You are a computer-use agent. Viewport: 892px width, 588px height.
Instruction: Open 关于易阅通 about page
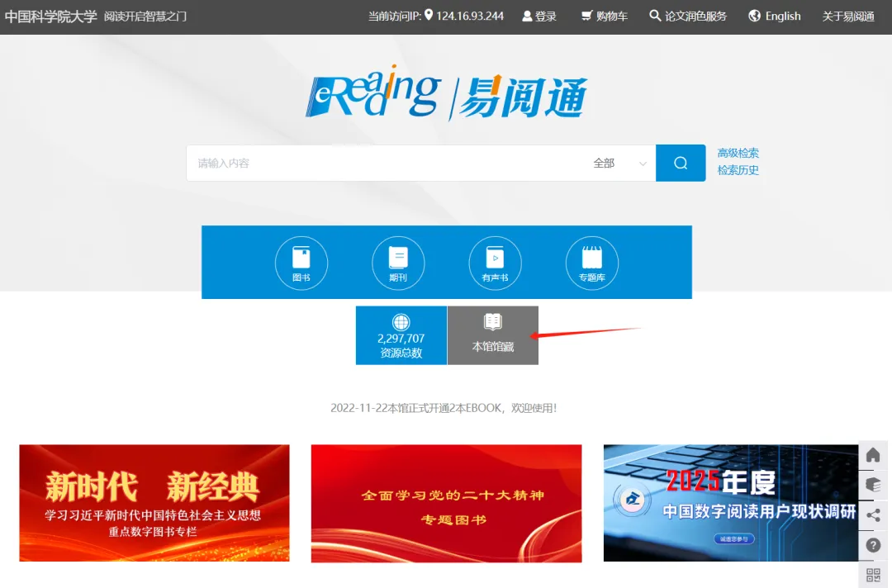coord(848,16)
